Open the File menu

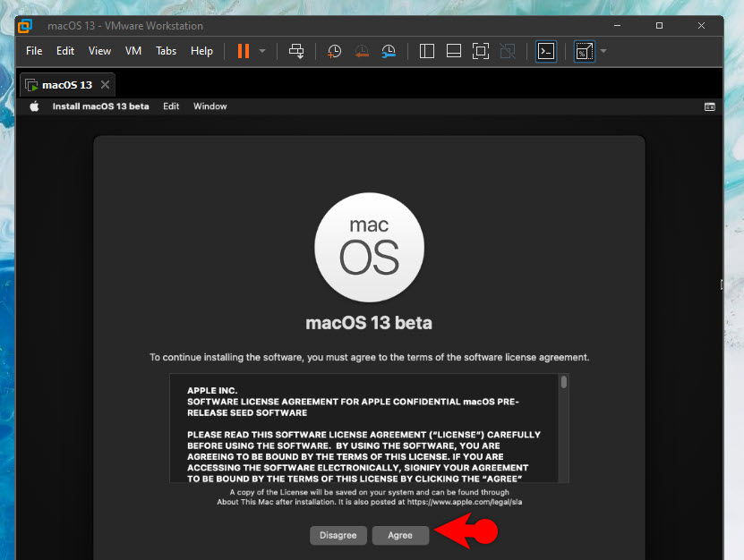pyautogui.click(x=34, y=51)
